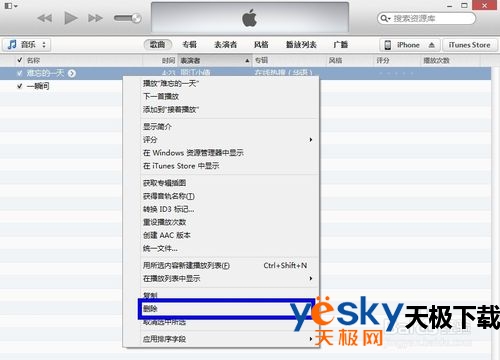Choose 在 Windows 资源管理器中显示
500x360 pixels.
coord(221,153)
